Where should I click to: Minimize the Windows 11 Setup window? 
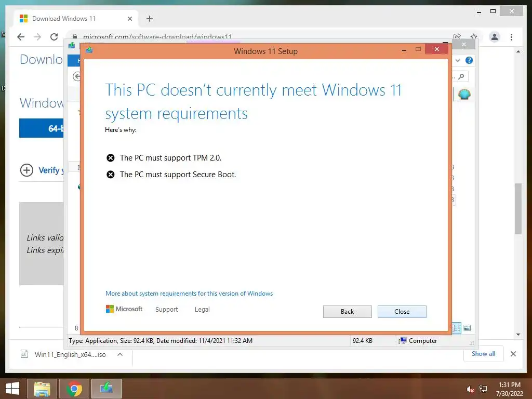[x=404, y=50]
